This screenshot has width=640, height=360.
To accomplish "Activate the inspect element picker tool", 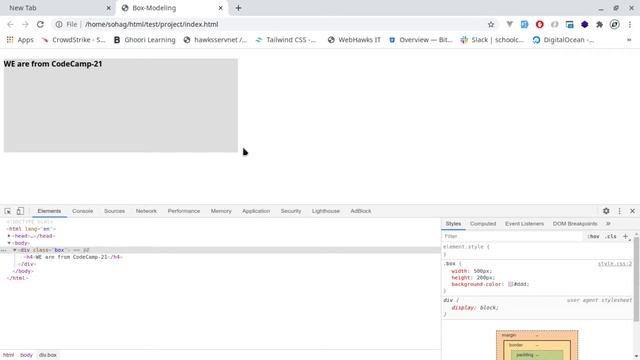I will pos(8,211).
